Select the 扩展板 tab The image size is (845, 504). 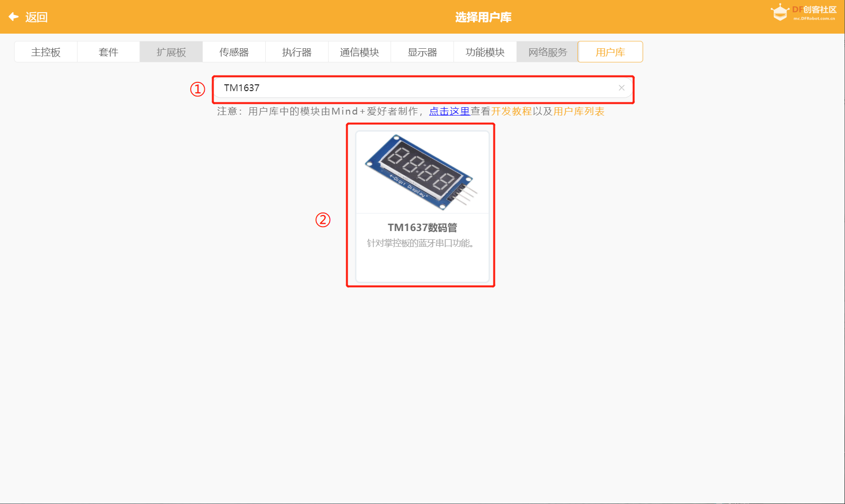coord(171,52)
